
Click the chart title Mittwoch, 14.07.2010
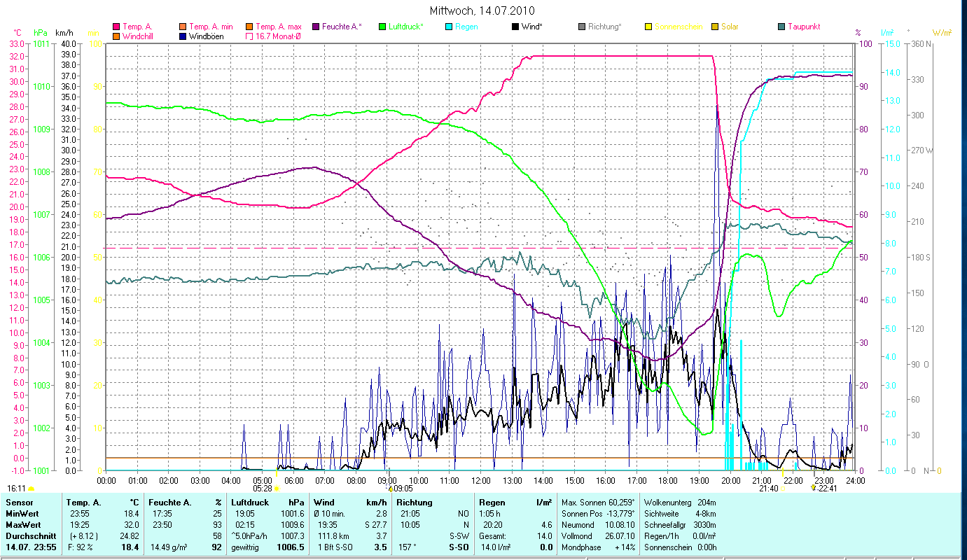point(483,11)
